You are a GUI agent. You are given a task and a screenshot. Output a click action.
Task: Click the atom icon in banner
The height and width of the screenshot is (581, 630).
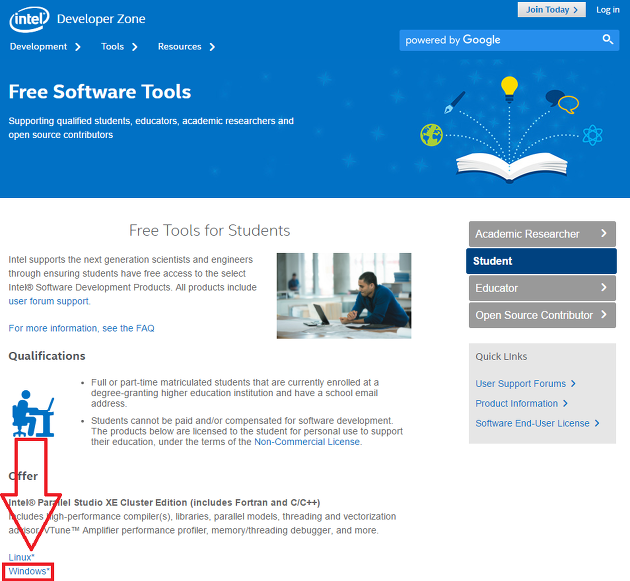click(x=593, y=135)
